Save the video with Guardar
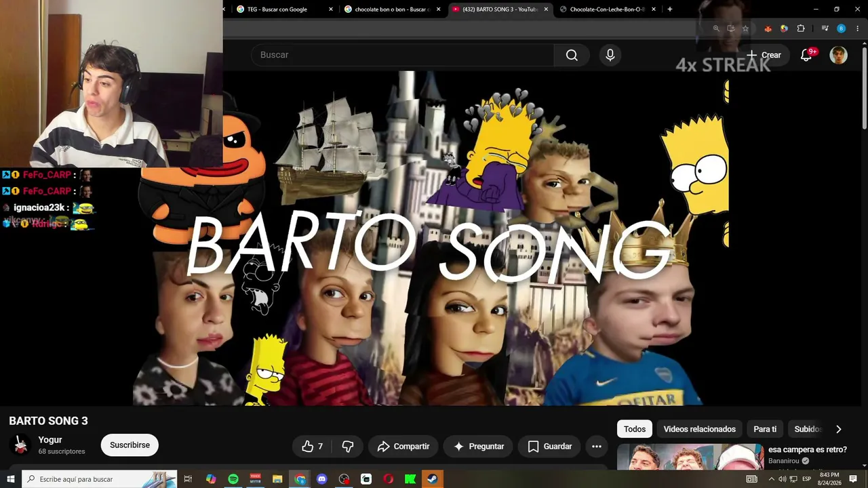The width and height of the screenshot is (868, 488). 549,446
